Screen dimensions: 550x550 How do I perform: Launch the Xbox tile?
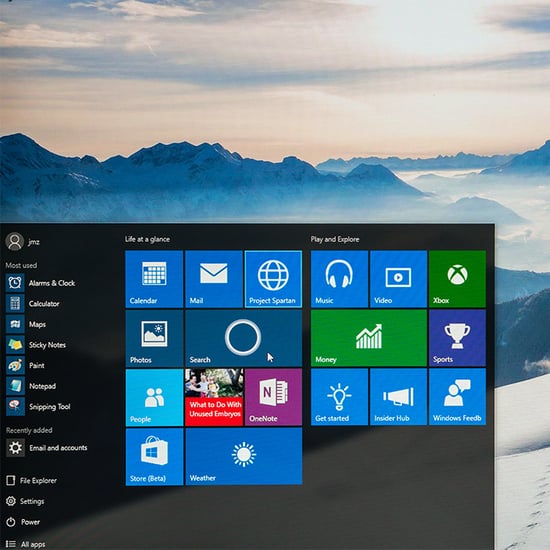tap(457, 279)
